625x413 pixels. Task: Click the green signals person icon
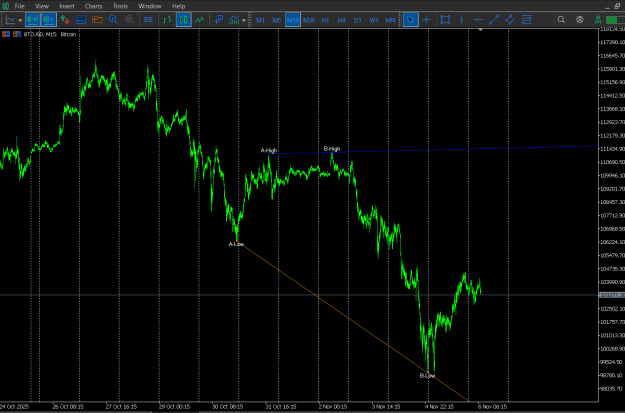(598, 20)
